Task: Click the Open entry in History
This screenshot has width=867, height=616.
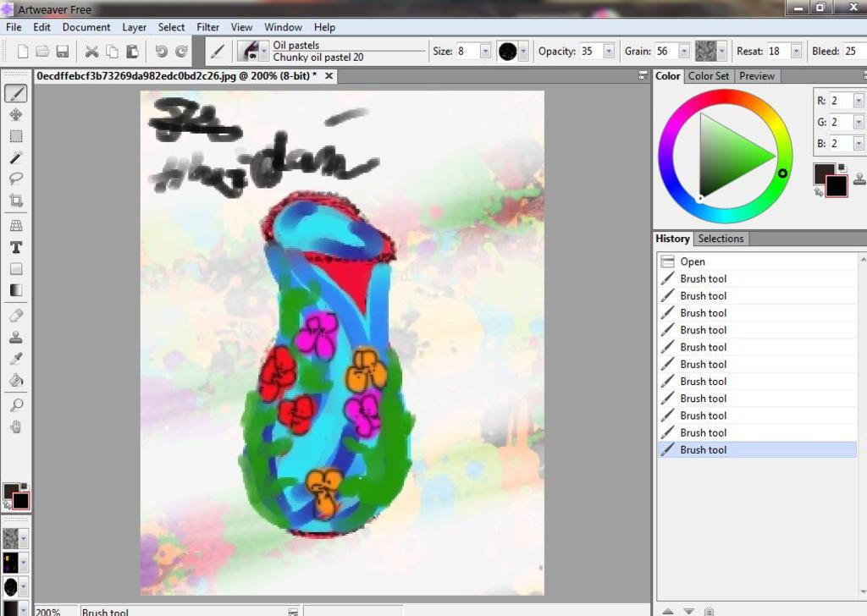Action: click(x=757, y=261)
